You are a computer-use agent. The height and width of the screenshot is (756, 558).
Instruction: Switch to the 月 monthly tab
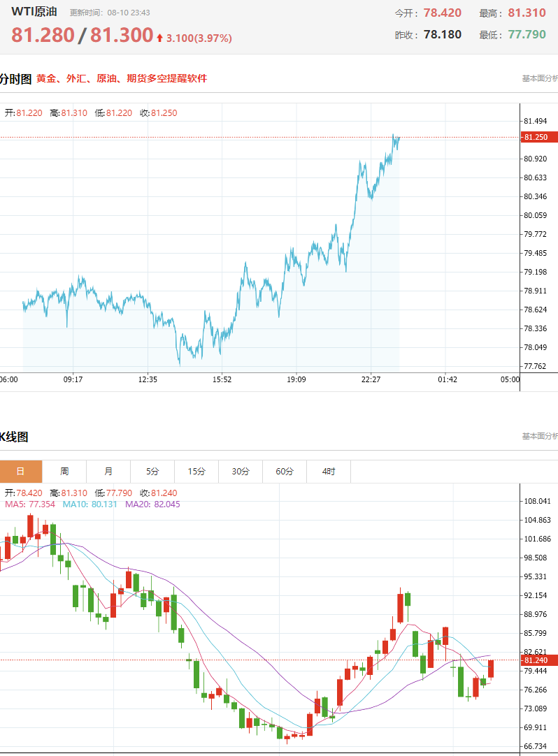(x=108, y=471)
